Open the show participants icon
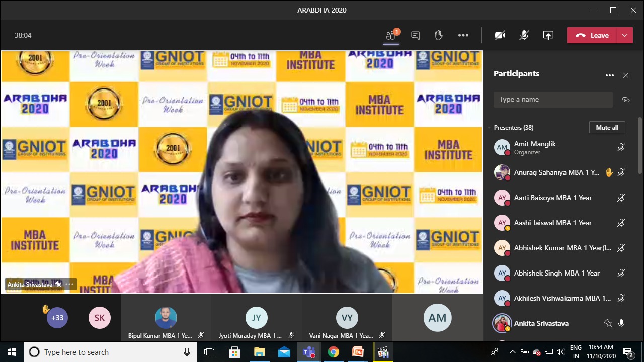 click(x=391, y=35)
